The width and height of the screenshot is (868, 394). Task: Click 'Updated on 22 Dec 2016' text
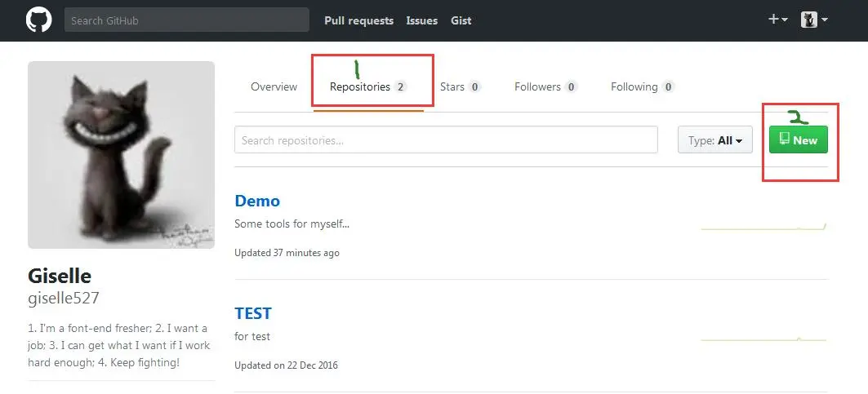286,365
